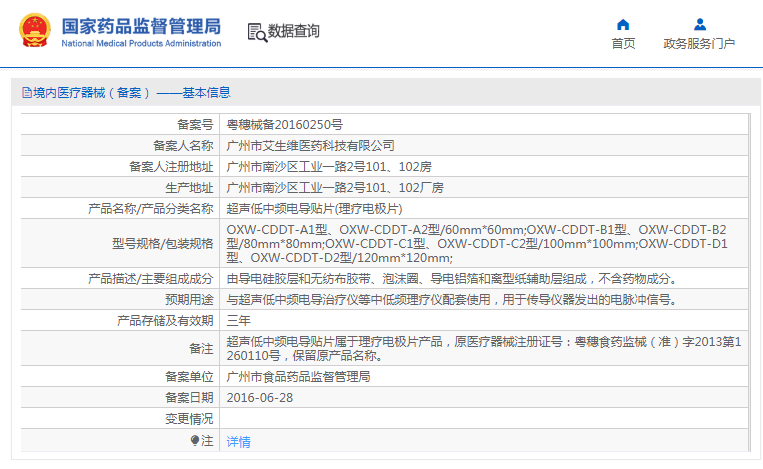This screenshot has width=763, height=469.
Task: Select address 广州市南沙区工业一路2号101、102房
Action: click(329, 167)
